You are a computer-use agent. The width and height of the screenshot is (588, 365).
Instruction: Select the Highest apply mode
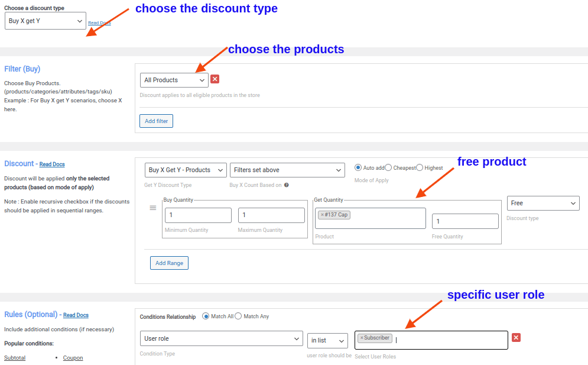coord(420,167)
